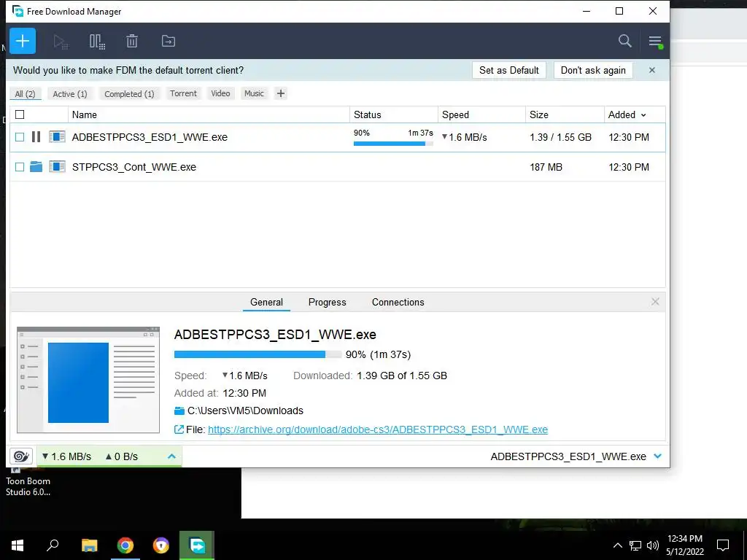Pause the ADBESTPPCS3_ESD1_WWE.exe download
The width and height of the screenshot is (747, 560).
click(x=36, y=137)
